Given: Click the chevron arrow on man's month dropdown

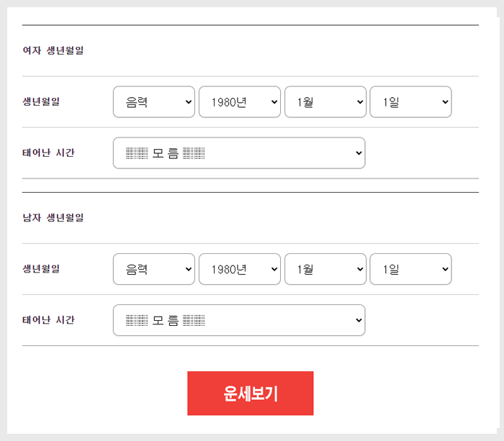Looking at the screenshot, I should click(x=360, y=269).
